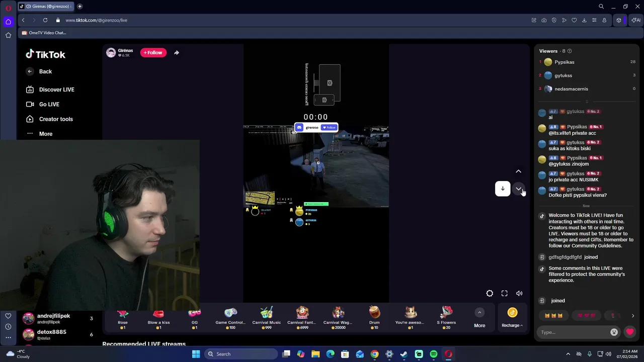The width and height of the screenshot is (644, 362).
Task: Go to the next live with down chevron
Action: point(518,189)
